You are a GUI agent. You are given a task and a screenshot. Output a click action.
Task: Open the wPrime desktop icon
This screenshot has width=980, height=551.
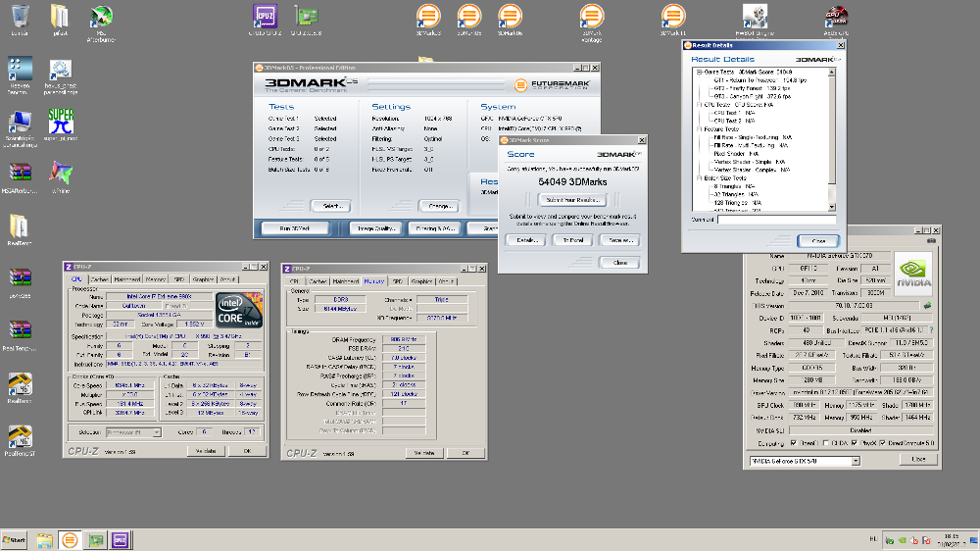tap(61, 176)
